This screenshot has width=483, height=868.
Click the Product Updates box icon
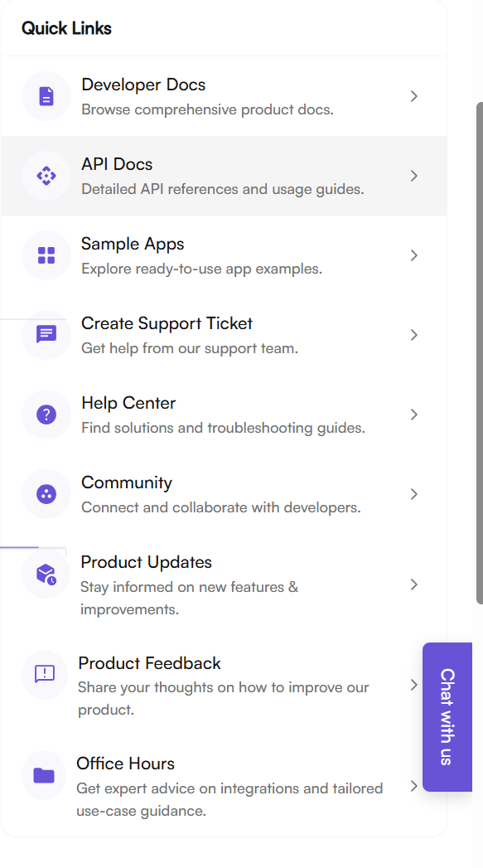46,574
